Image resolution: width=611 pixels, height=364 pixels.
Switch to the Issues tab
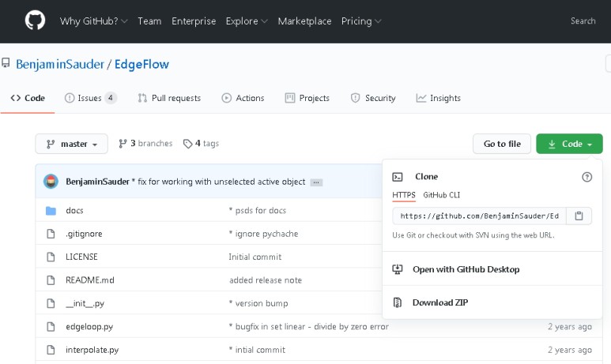tap(90, 98)
